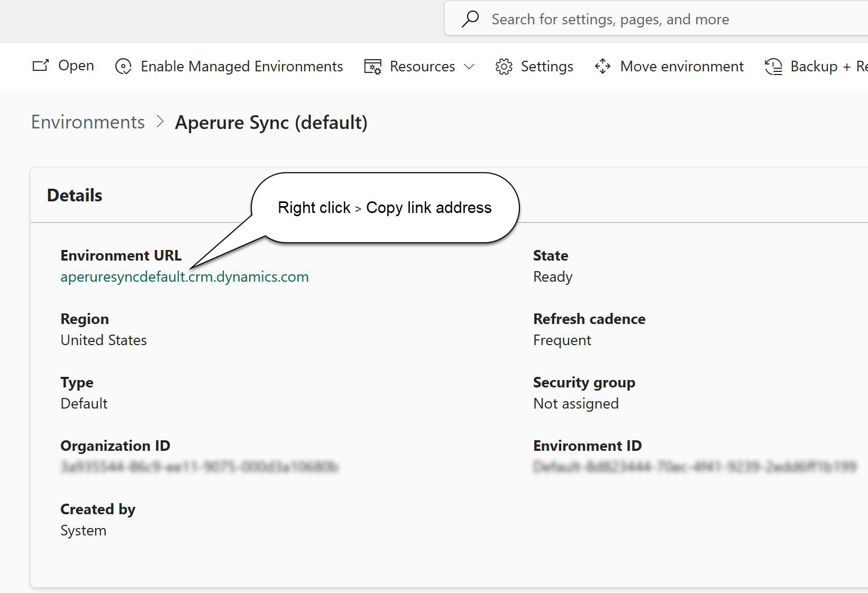Viewport: 868px width, 593px height.
Task: Click the breadcrumb chevron separator
Action: pyautogui.click(x=160, y=122)
